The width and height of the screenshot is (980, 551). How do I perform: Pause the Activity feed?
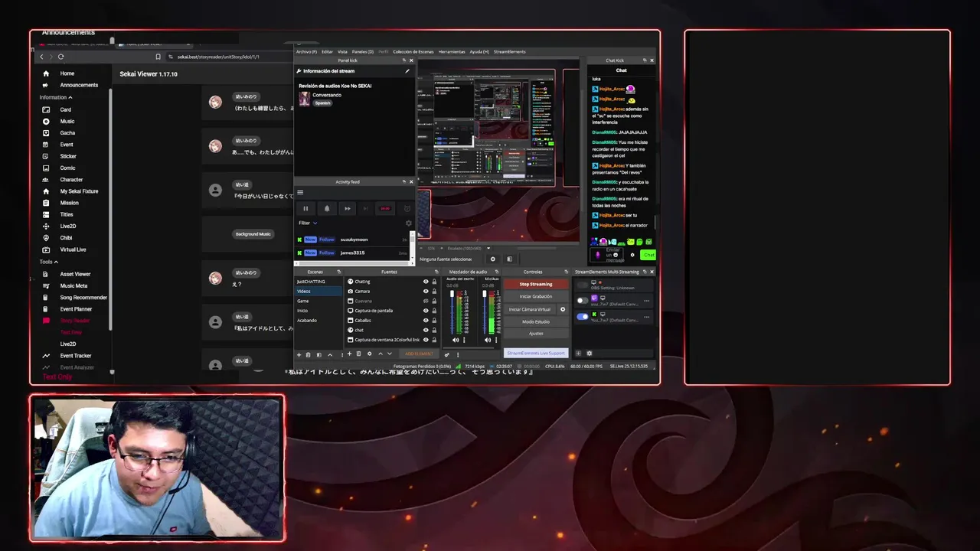click(x=305, y=208)
